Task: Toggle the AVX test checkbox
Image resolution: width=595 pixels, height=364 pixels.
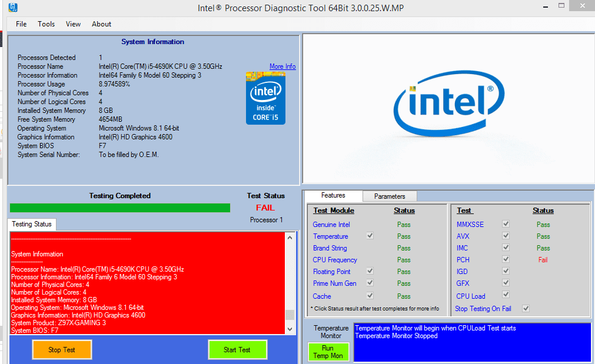Action: tap(506, 235)
